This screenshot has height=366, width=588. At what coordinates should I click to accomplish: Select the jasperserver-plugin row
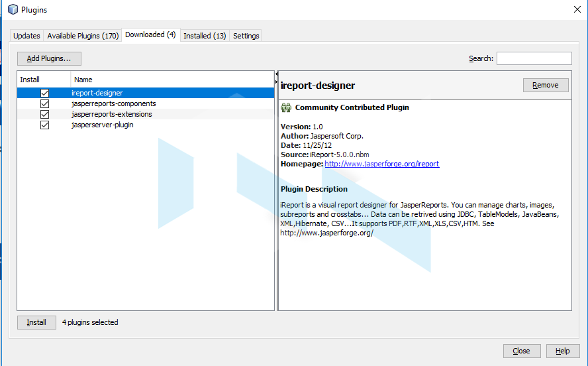coord(103,125)
